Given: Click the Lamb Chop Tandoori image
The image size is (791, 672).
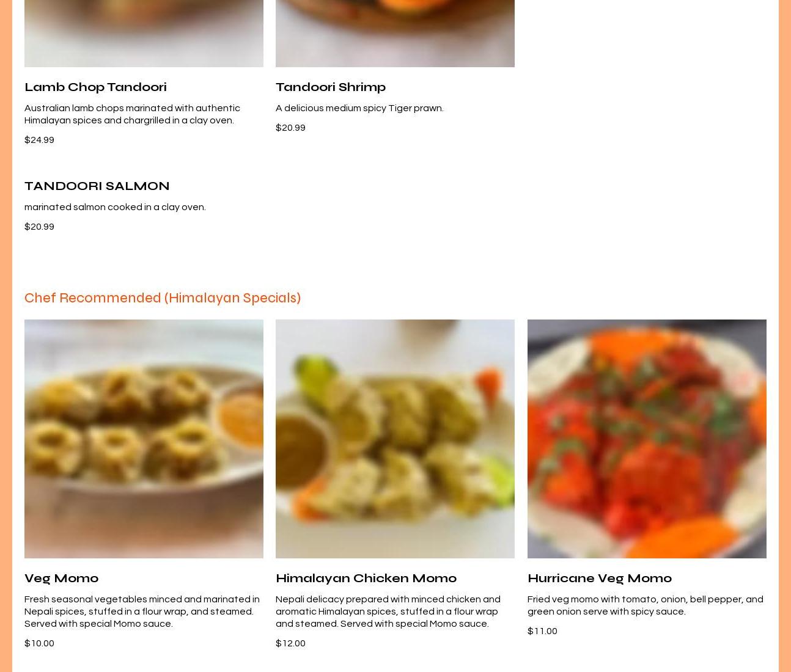Looking at the screenshot, I should pos(144,34).
